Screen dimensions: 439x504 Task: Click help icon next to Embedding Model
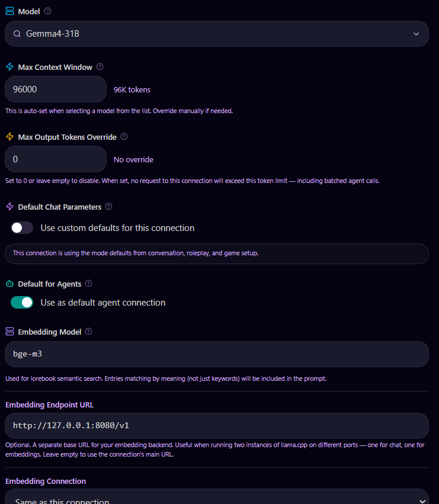click(x=88, y=332)
